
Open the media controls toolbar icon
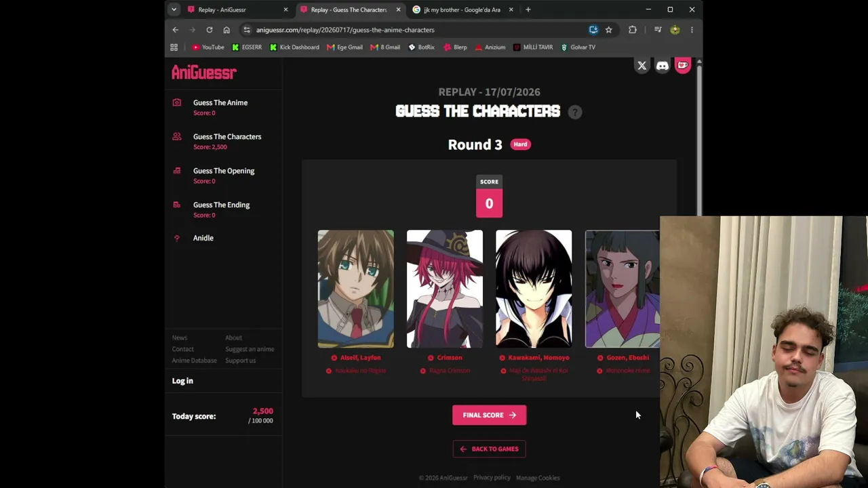pos(658,30)
